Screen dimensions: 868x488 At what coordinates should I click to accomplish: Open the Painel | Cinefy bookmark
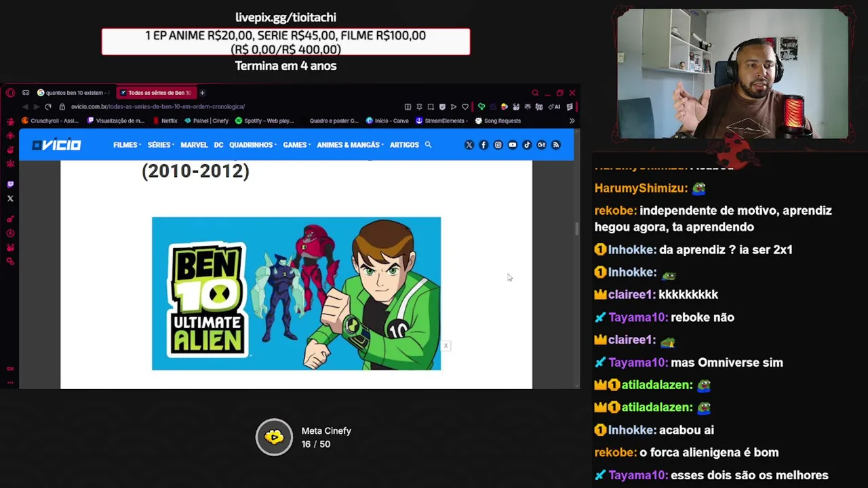point(206,121)
